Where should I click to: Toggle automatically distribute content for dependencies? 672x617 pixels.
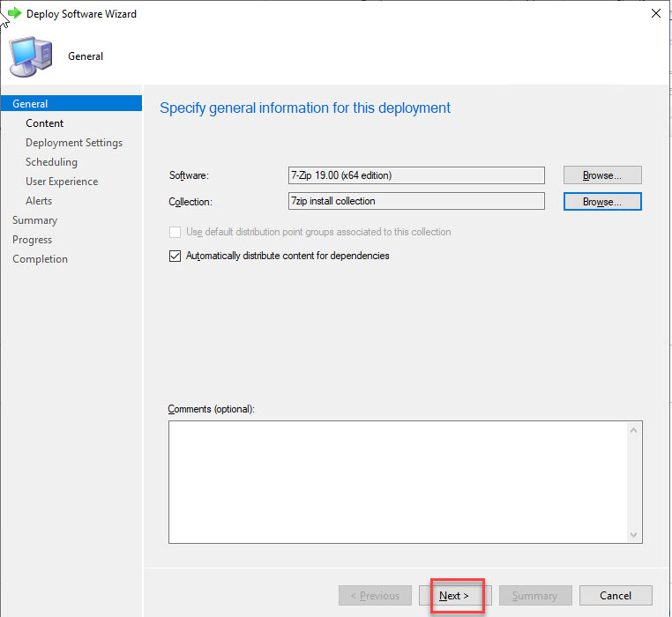click(x=175, y=256)
